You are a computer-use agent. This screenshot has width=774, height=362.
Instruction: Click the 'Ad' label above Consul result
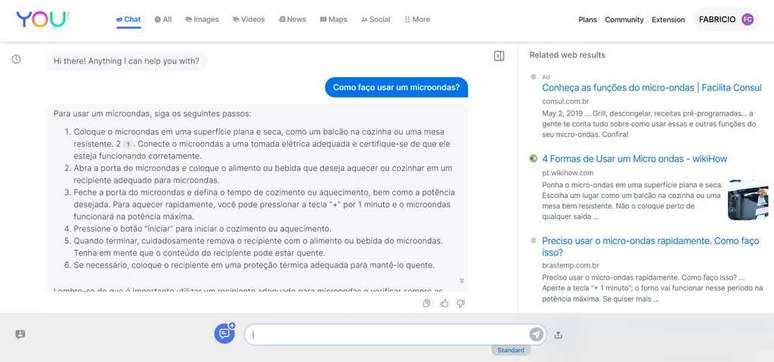tap(545, 77)
